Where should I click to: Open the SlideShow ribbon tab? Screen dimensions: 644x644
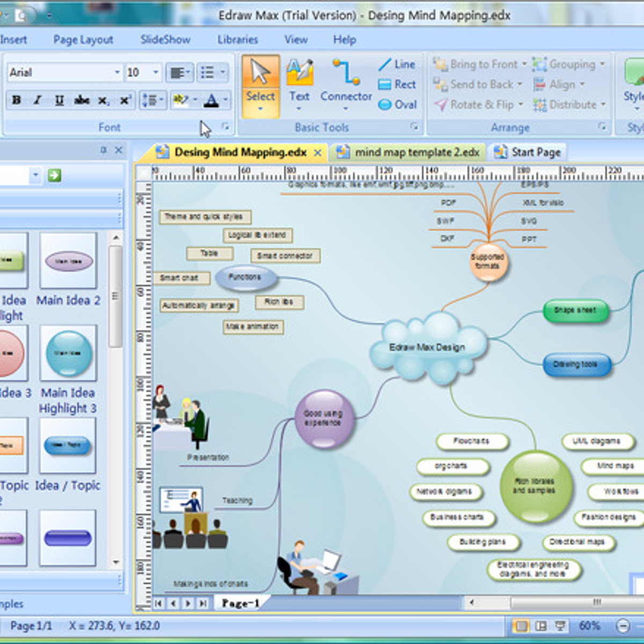(165, 40)
